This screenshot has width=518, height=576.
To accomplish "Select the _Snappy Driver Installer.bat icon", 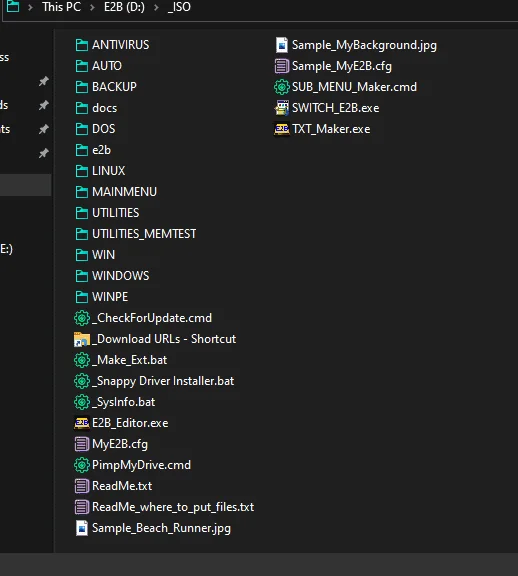I will [x=82, y=381].
